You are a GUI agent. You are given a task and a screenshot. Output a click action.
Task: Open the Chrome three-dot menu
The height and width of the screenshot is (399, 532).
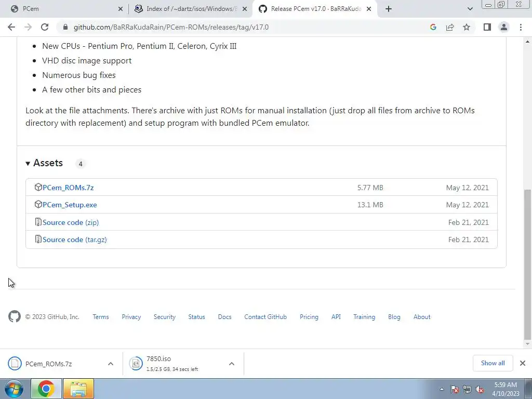tap(521, 27)
